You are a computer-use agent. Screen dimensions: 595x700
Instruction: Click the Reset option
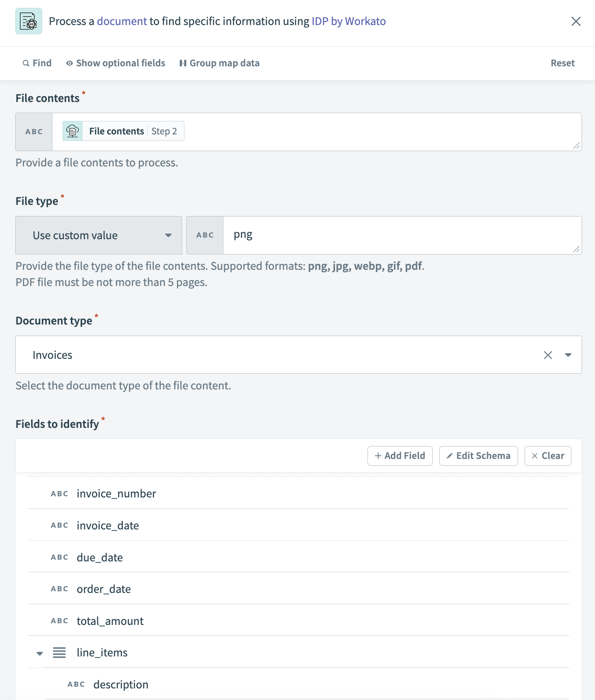(x=563, y=63)
